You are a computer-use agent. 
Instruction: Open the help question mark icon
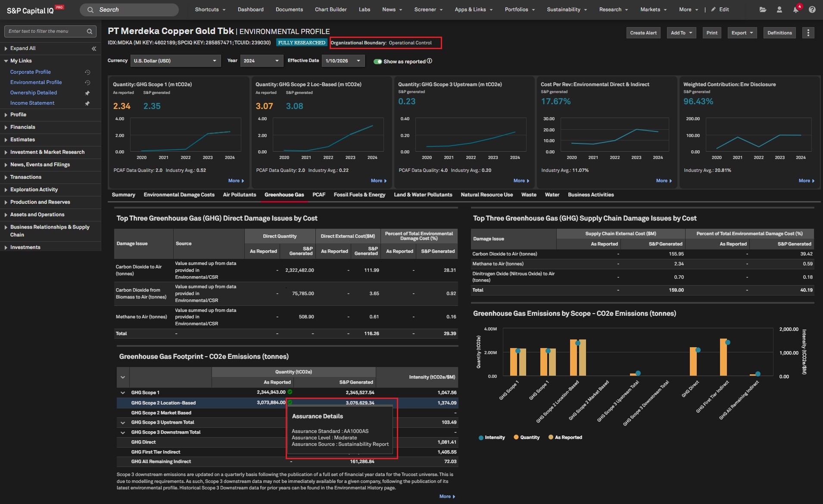click(x=812, y=9)
